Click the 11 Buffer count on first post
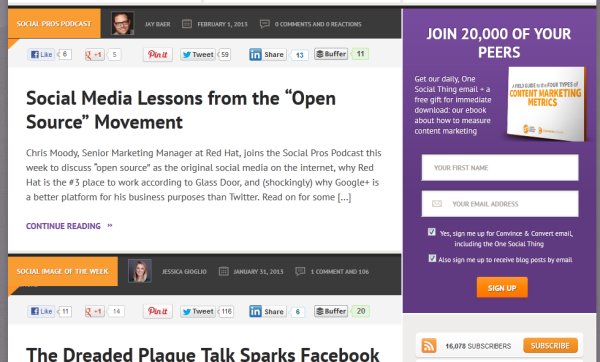600x362 pixels. [x=360, y=54]
